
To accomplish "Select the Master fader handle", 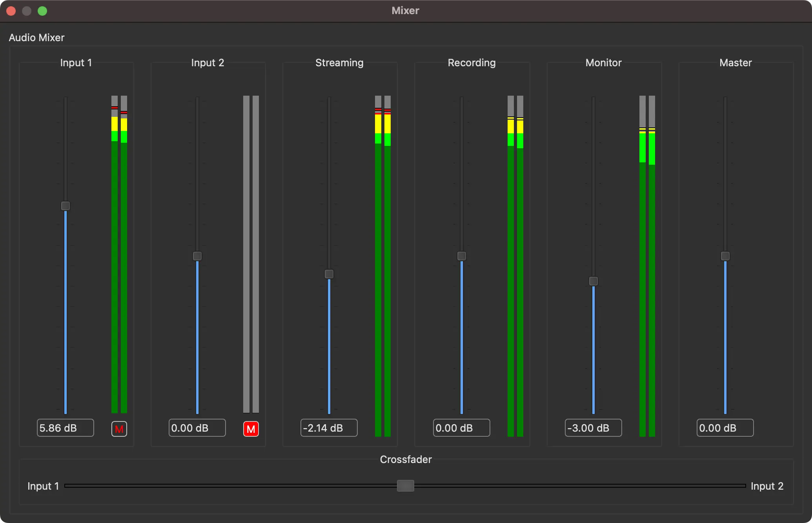I will [x=725, y=256].
